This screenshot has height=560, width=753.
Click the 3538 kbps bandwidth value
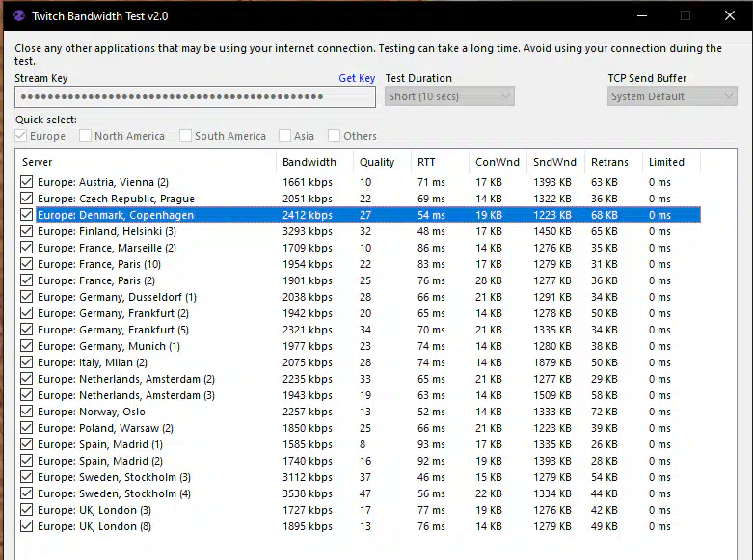308,493
